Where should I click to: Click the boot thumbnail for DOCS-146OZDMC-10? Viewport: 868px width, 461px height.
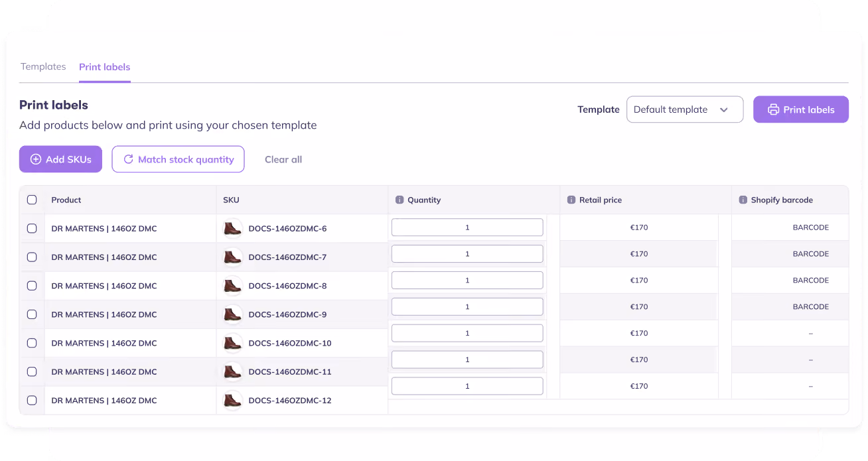232,343
